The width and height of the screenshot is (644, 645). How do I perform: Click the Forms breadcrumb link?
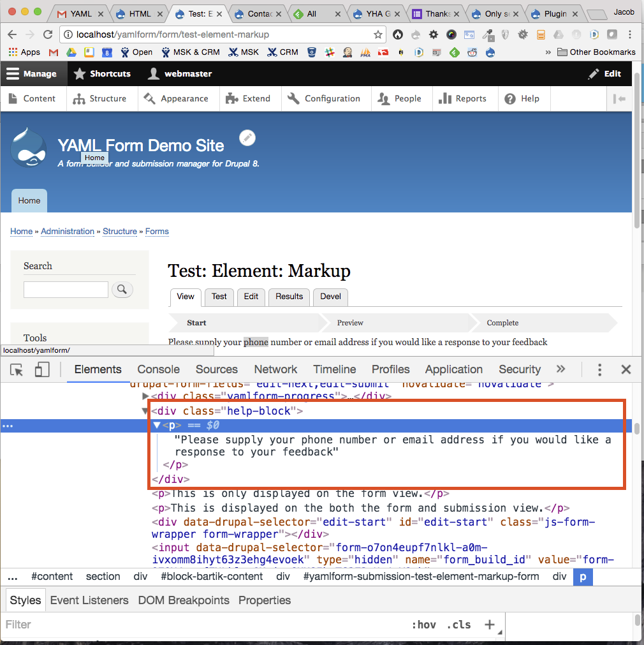[x=157, y=232]
